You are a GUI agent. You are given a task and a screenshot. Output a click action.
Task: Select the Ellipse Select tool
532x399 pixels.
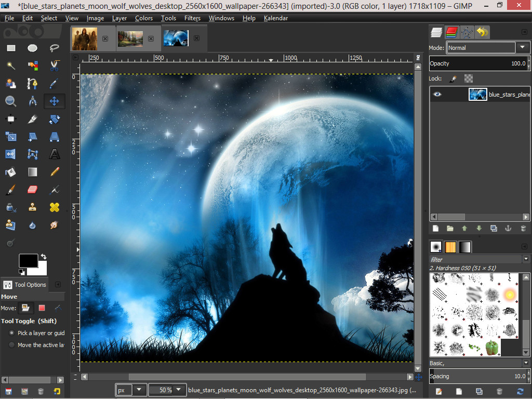33,48
